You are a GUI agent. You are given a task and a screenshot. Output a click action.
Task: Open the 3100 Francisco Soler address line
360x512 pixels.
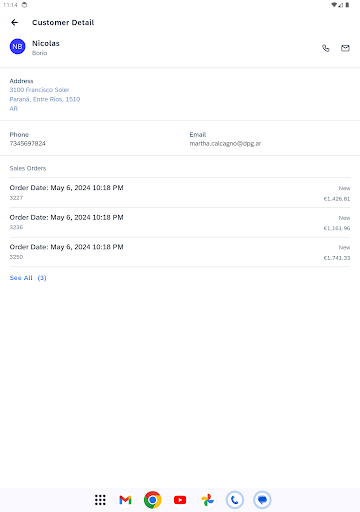(39, 90)
